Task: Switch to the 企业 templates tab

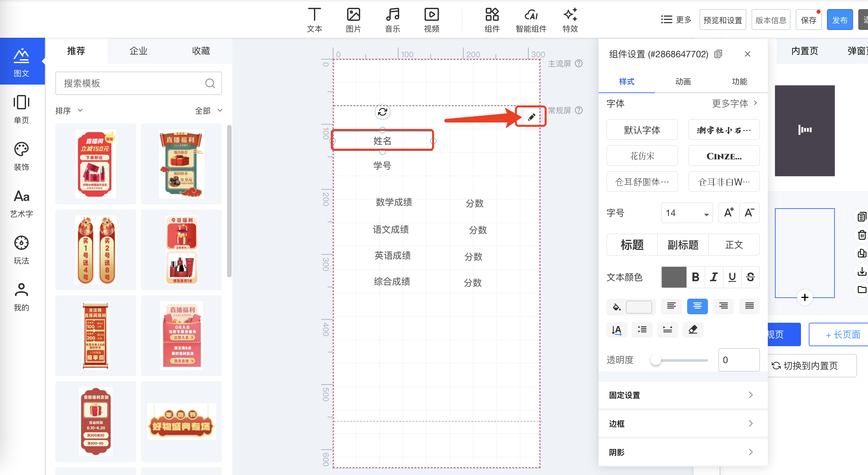Action: pyautogui.click(x=138, y=51)
